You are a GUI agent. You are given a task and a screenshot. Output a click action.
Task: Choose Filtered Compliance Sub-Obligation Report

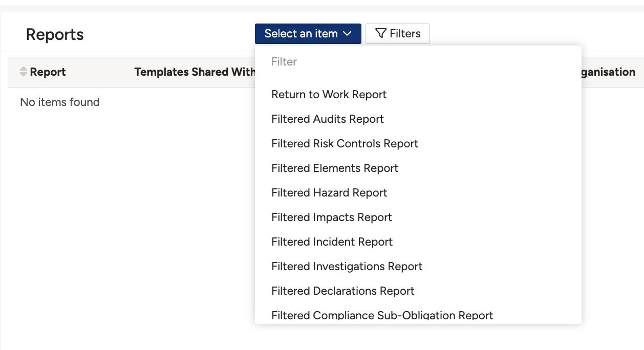418,314
